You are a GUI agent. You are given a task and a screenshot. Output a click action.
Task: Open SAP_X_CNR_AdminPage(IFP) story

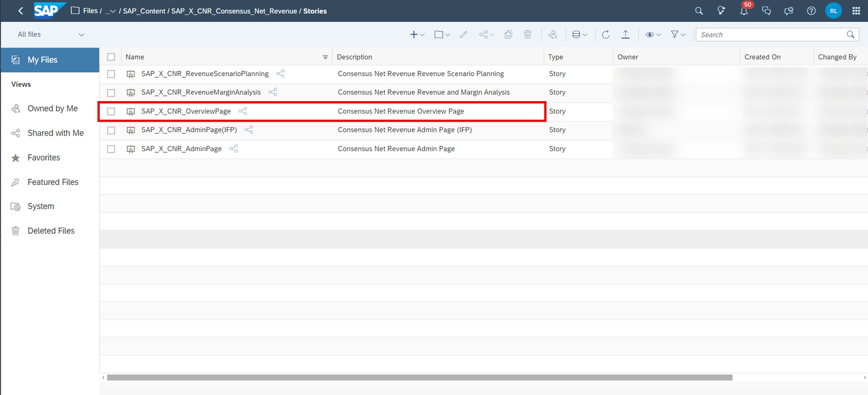[189, 129]
